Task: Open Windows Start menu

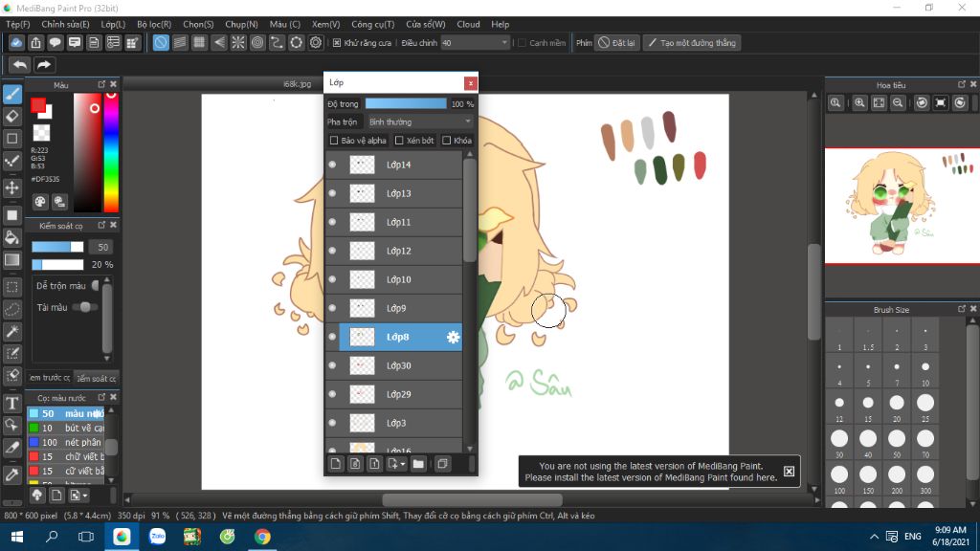Action: (17, 537)
